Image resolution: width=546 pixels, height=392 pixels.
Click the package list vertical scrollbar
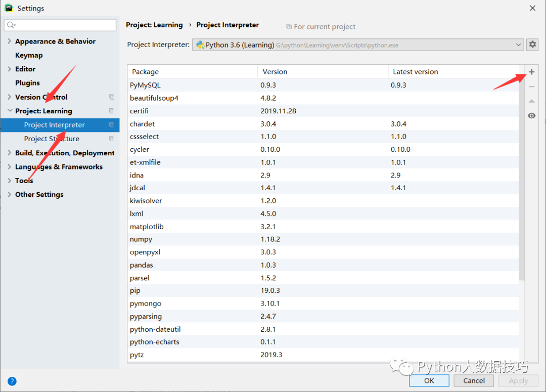point(521,172)
